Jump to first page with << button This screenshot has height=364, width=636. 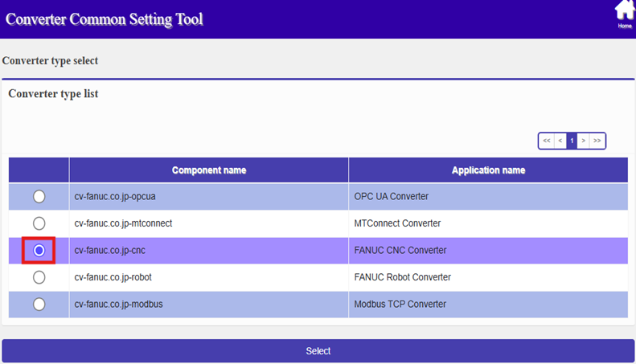547,141
